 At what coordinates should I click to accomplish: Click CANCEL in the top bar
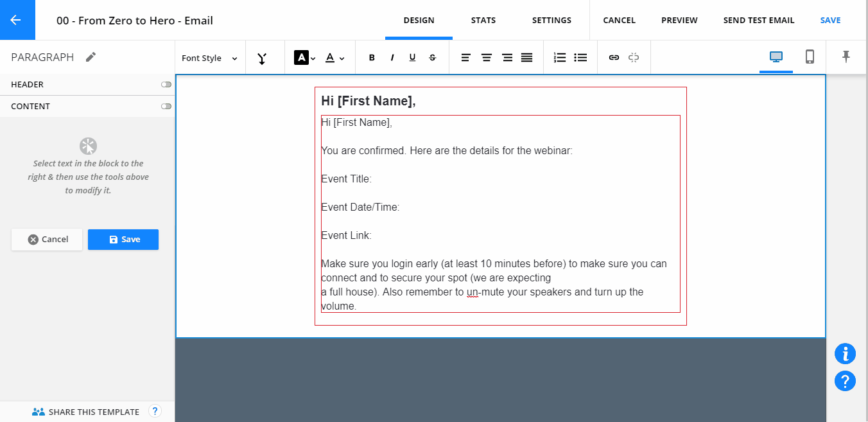(x=620, y=20)
